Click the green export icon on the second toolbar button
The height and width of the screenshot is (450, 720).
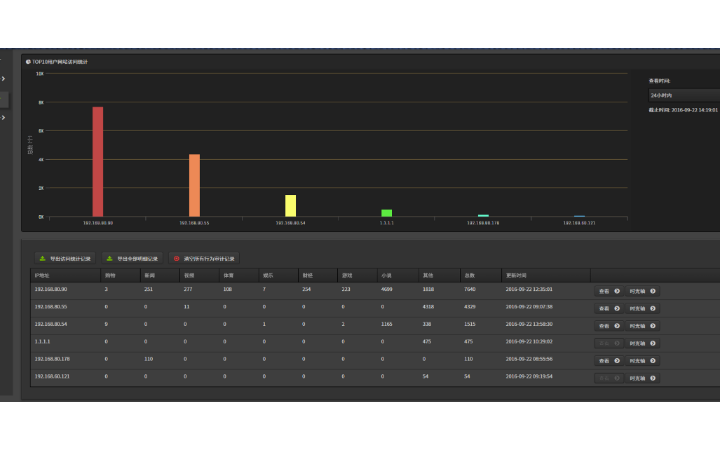[x=109, y=259]
